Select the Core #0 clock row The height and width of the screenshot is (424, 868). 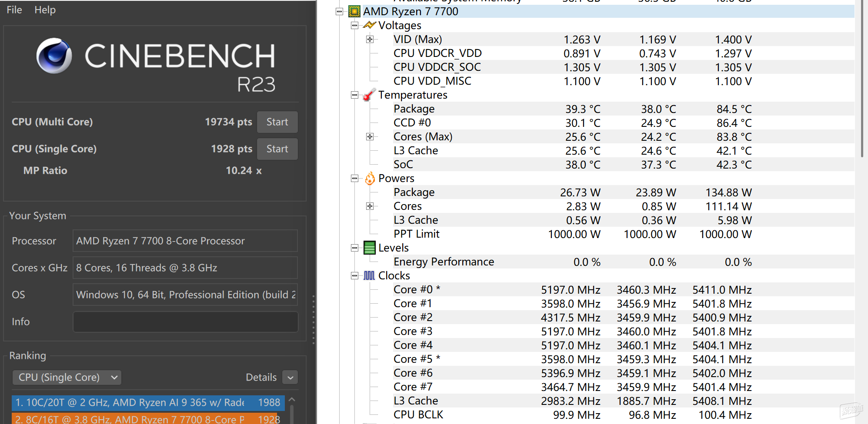623,290
